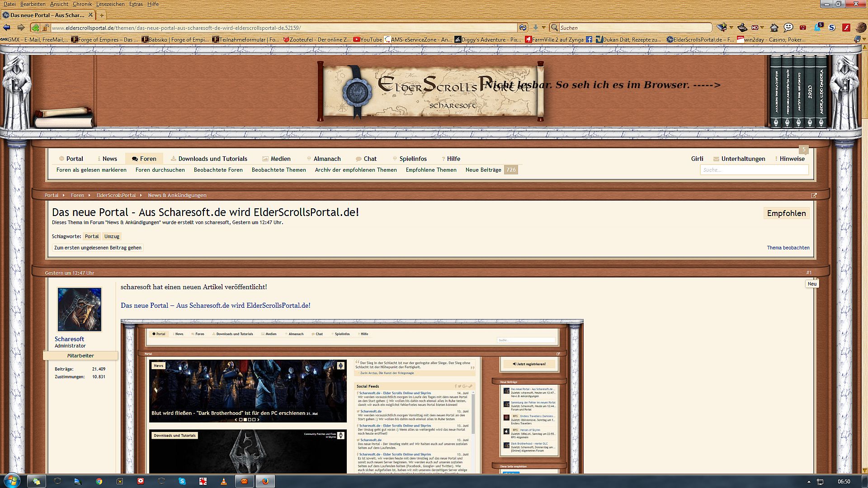Click Zum ersten ungelesenen Beitrag gehen
This screenshot has height=488, width=868.
tap(98, 248)
